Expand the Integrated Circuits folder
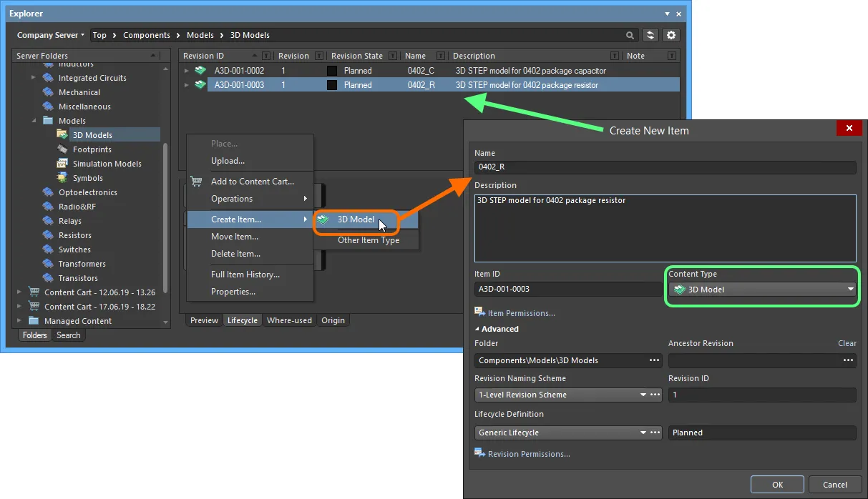The image size is (868, 499). 34,78
